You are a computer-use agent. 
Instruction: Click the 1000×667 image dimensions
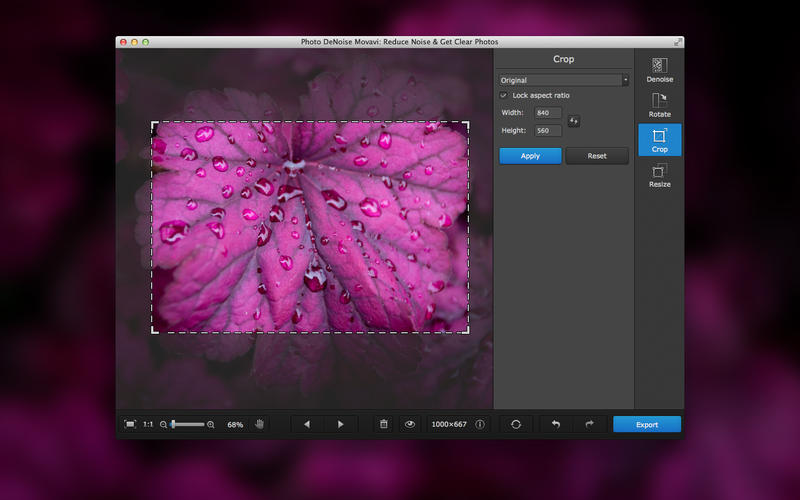pos(449,424)
